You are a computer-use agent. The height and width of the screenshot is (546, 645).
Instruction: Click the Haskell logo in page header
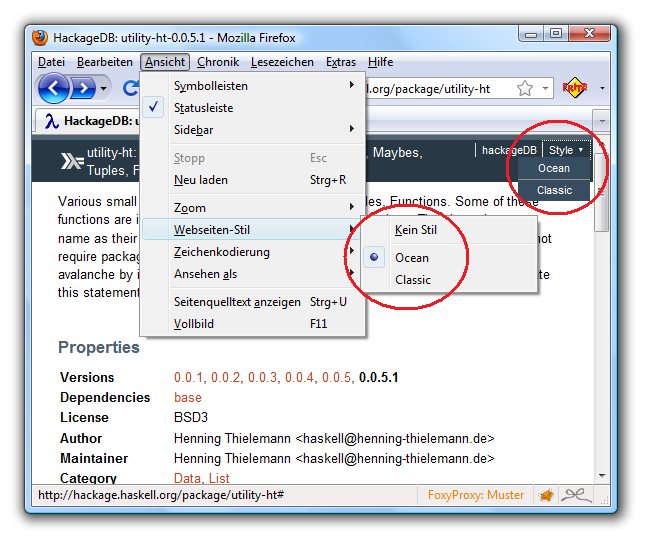pyautogui.click(x=72, y=161)
